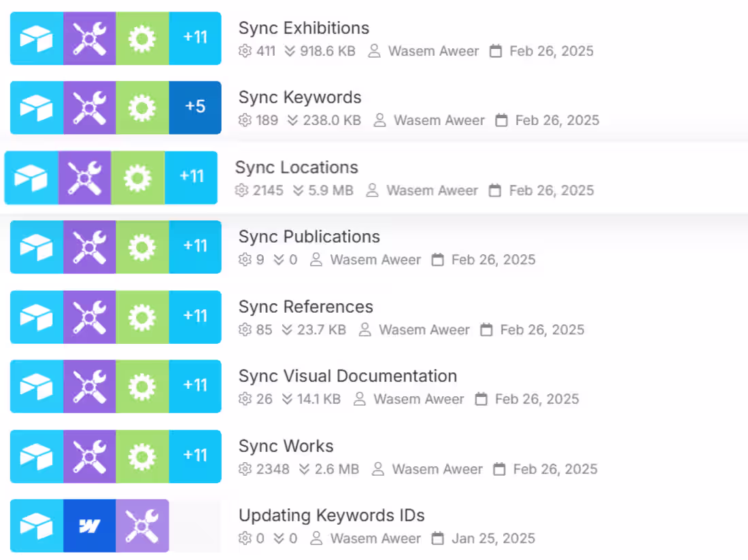Click the data transfer chevron icon beside 918.6 KB

coord(290,51)
